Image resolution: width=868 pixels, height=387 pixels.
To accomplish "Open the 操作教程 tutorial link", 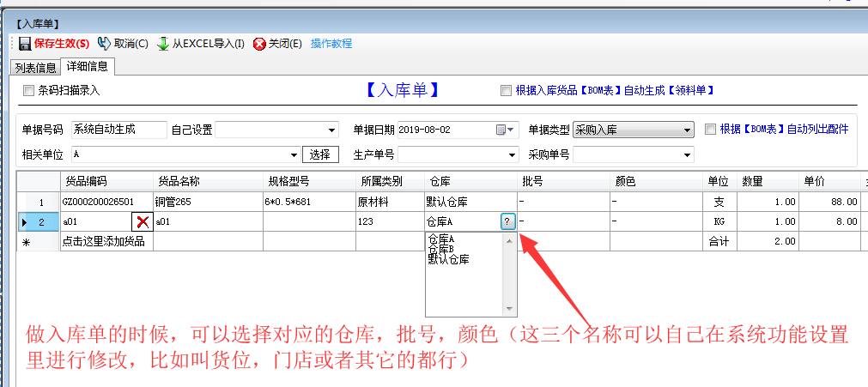I will 331,44.
